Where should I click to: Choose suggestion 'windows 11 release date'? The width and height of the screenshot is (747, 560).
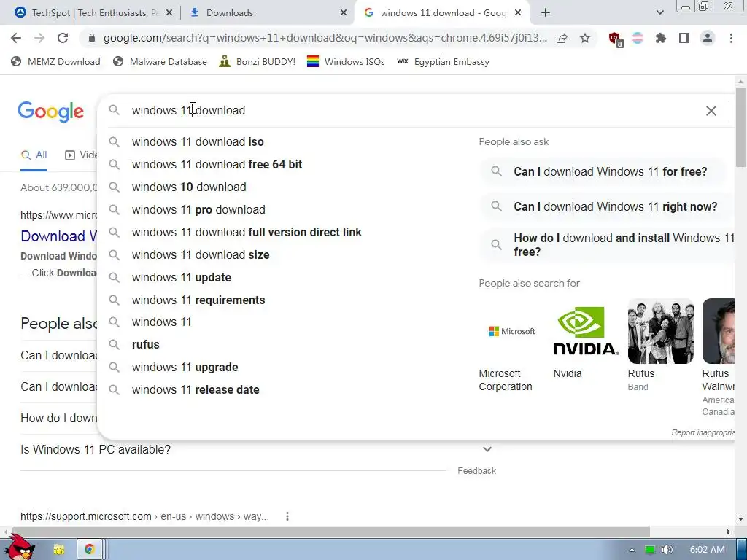pyautogui.click(x=286, y=389)
